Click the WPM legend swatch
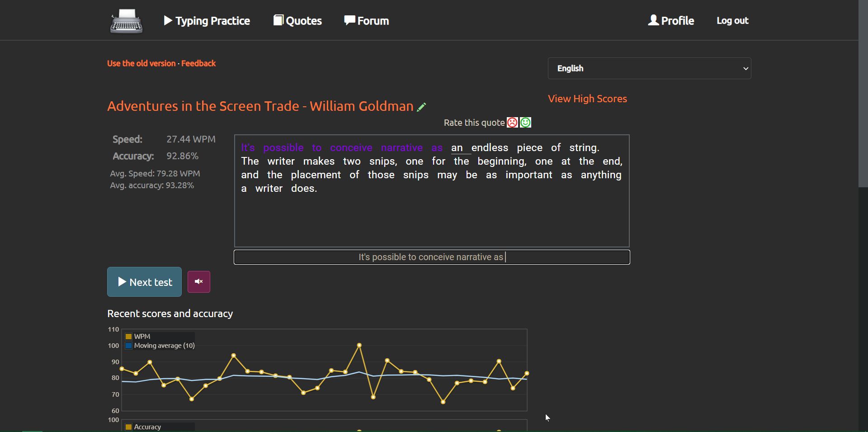Viewport: 868px width, 432px height. 128,337
